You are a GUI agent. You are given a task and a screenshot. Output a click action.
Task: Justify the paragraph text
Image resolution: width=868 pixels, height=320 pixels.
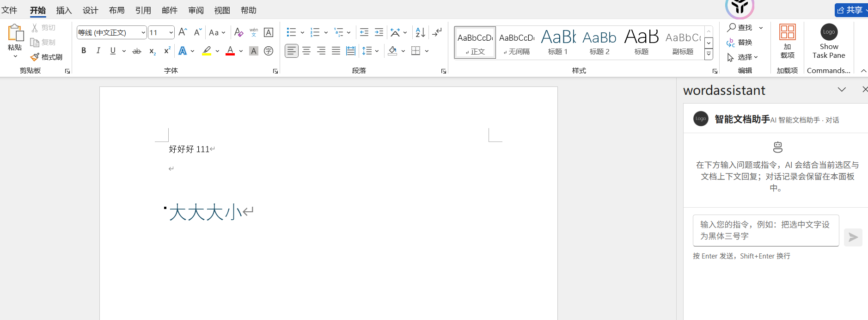(336, 51)
